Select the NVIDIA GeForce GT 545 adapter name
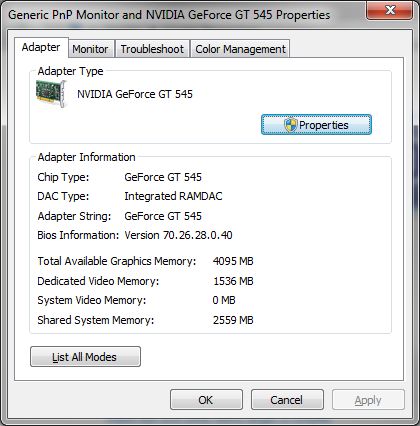Image resolution: width=420 pixels, height=426 pixels. (135, 94)
